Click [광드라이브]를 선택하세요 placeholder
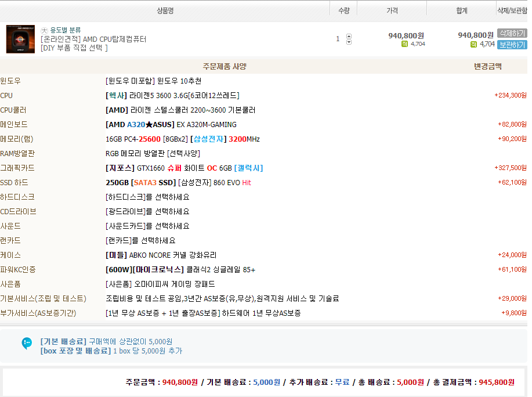Image resolution: width=532 pixels, height=397 pixels. 147,211
